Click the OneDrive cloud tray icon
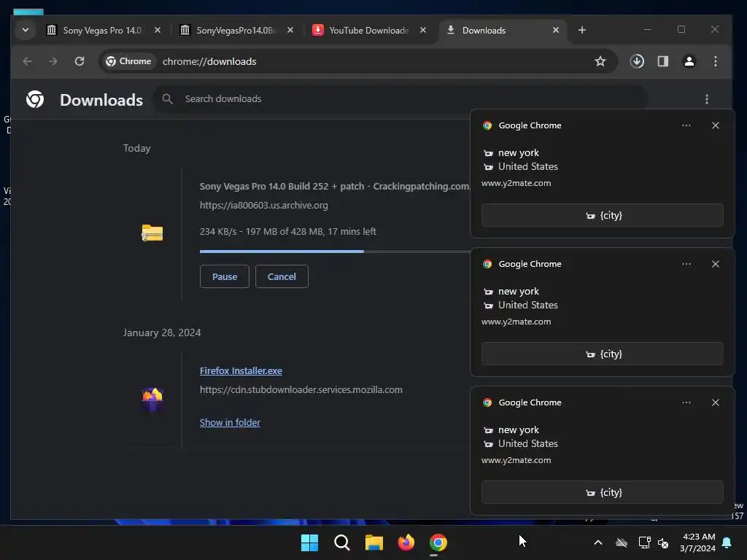This screenshot has height=560, width=747. pyautogui.click(x=622, y=542)
